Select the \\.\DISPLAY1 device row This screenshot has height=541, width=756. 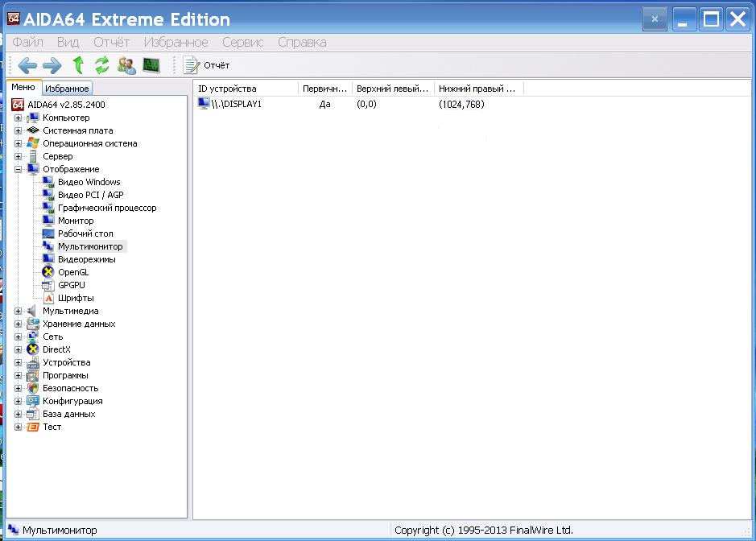tap(236, 104)
